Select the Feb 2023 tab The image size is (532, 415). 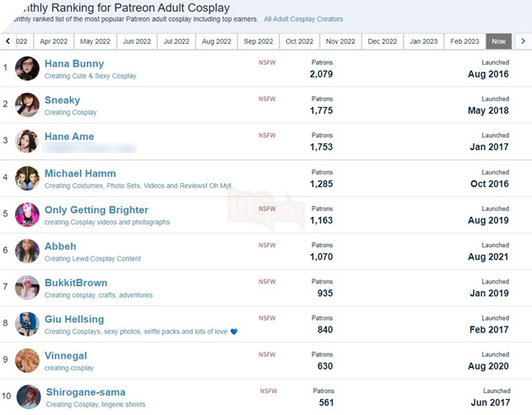(x=464, y=41)
